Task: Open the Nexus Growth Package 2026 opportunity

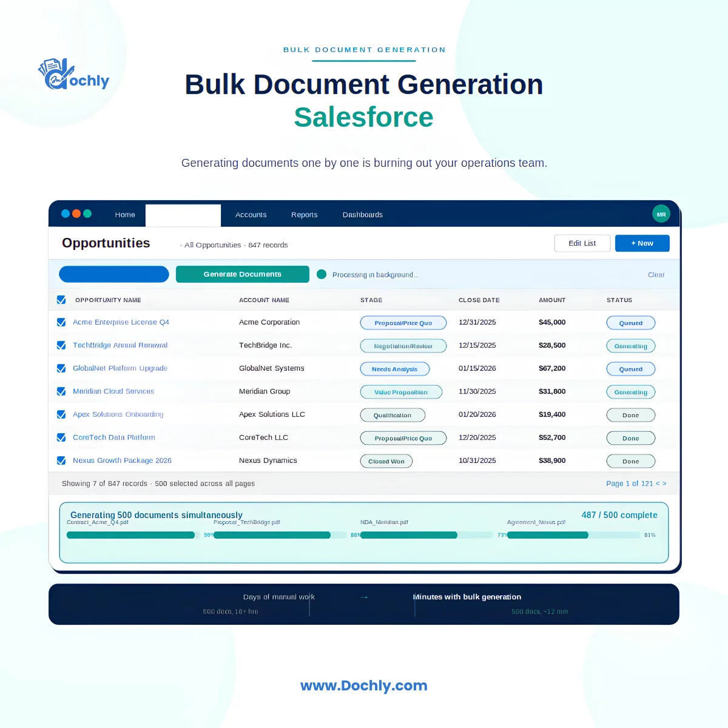Action: point(122,460)
